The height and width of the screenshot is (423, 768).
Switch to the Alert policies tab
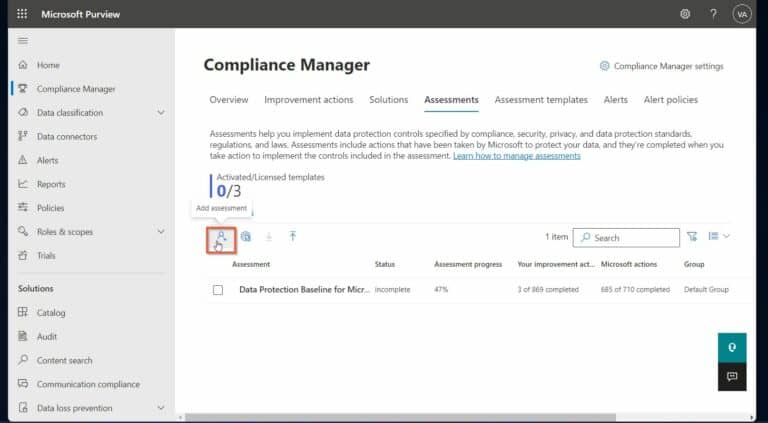tap(671, 100)
